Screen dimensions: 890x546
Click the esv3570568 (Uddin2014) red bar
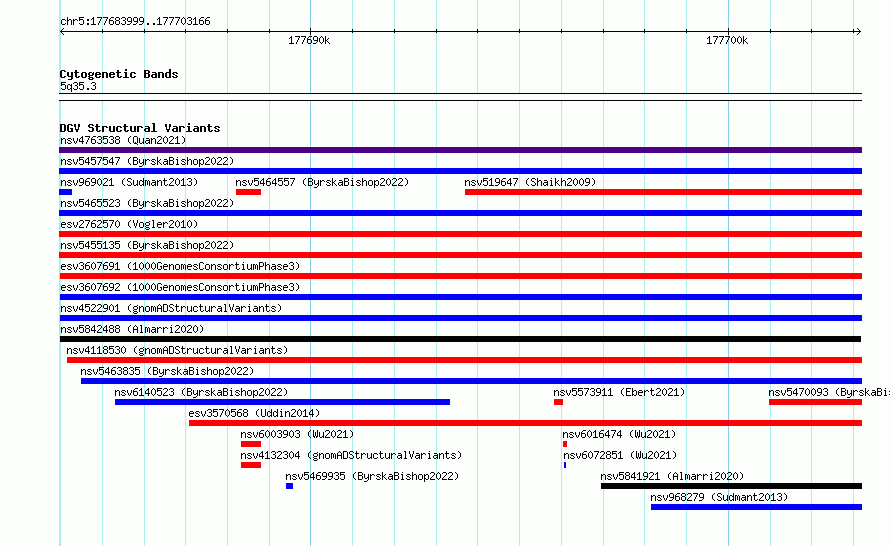[x=525, y=423]
